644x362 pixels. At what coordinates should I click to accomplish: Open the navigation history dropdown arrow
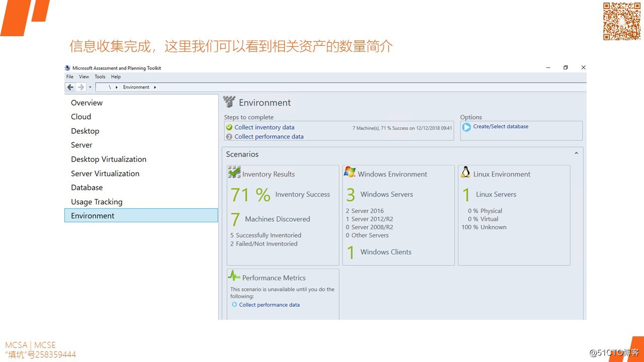[x=90, y=87]
